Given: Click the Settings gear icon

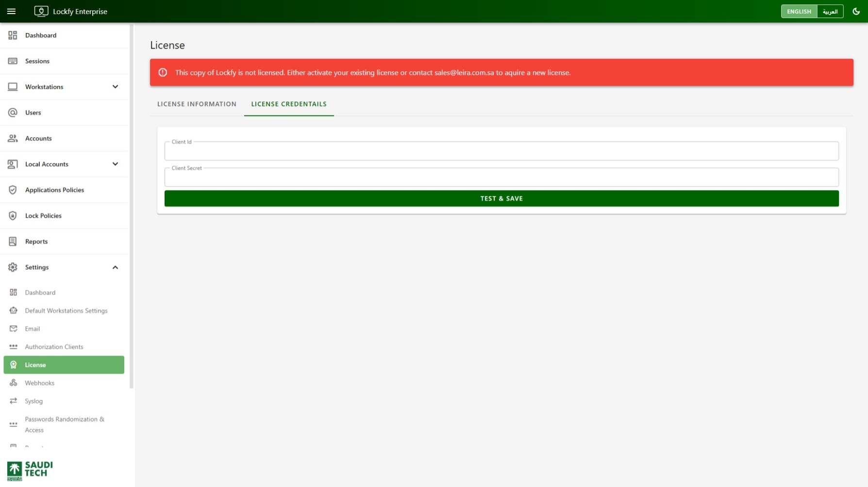Looking at the screenshot, I should pyautogui.click(x=13, y=267).
